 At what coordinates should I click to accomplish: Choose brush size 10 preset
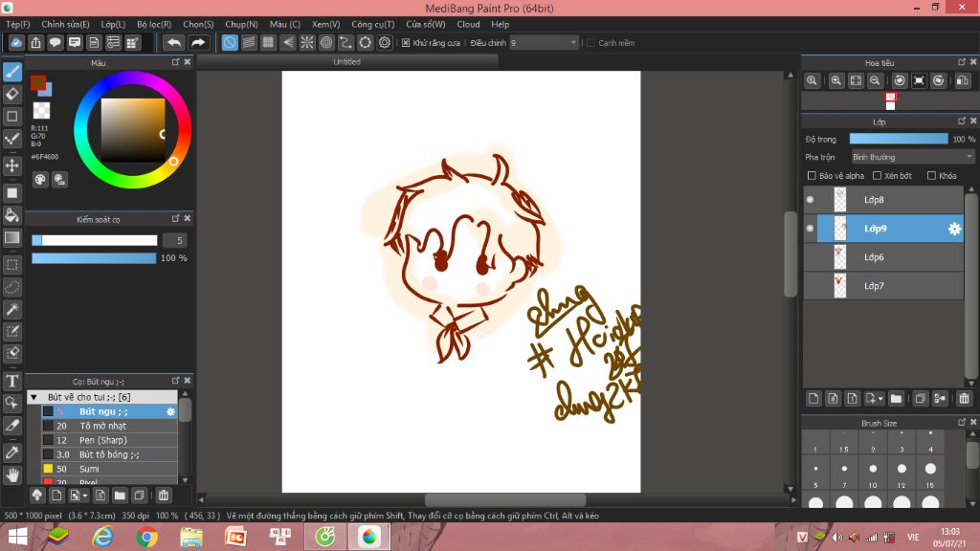[873, 474]
